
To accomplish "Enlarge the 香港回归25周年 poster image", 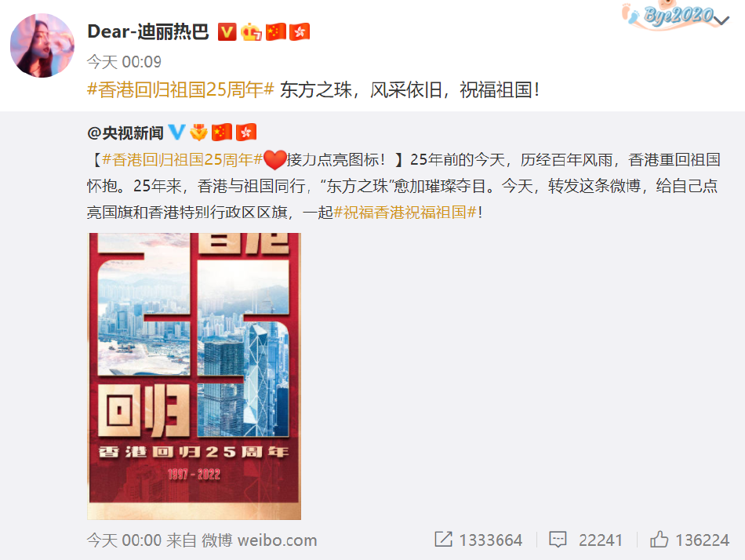I will pos(194,376).
